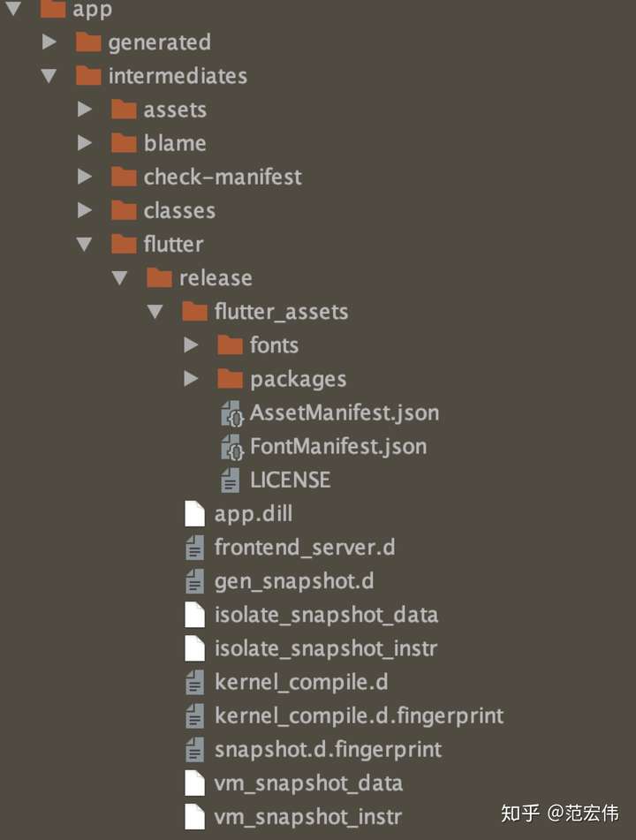636x840 pixels.
Task: Expand the generated folder arrow
Action: [x=49, y=42]
